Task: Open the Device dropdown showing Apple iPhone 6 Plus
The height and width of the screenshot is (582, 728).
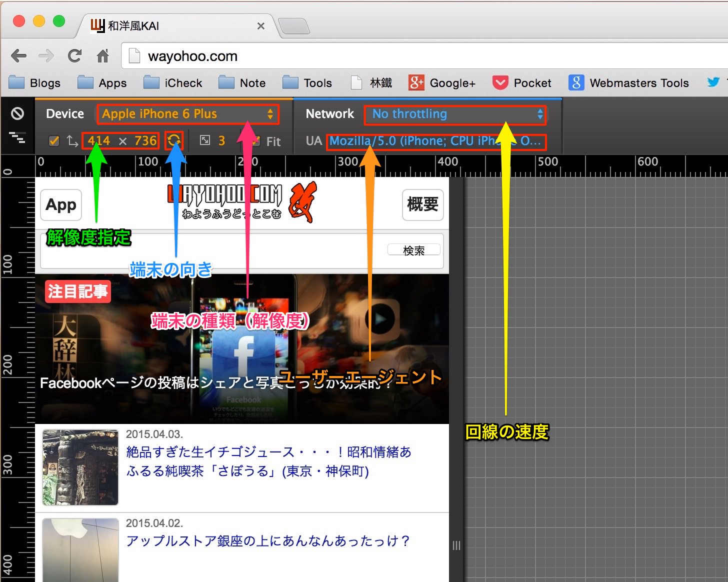Action: [x=188, y=114]
